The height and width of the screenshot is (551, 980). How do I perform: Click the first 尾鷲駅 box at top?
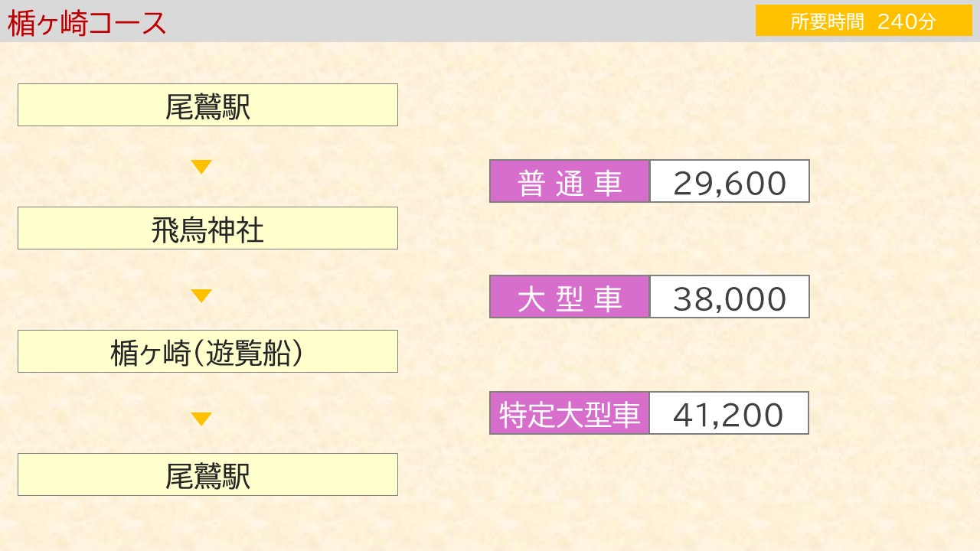click(x=207, y=105)
